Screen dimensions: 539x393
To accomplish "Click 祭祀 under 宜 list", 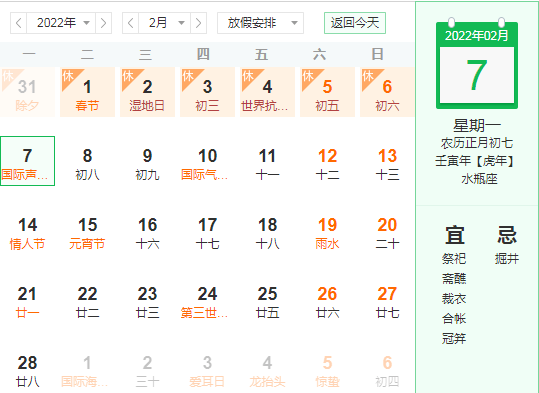I will [454, 259].
